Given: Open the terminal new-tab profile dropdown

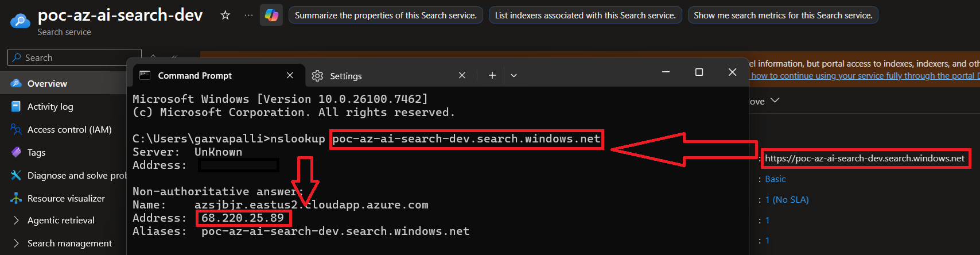Looking at the screenshot, I should [x=514, y=75].
